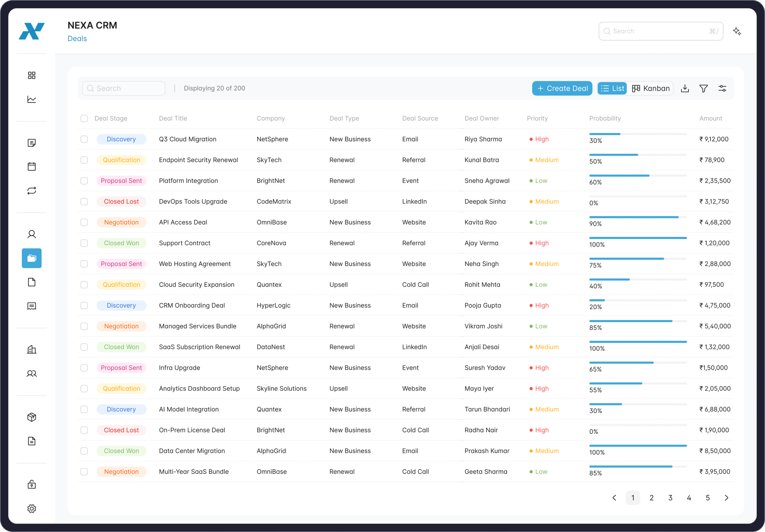Screen dimensions: 765x532
Task: Open the calendar icon in the sidebar
Action: 32,166
